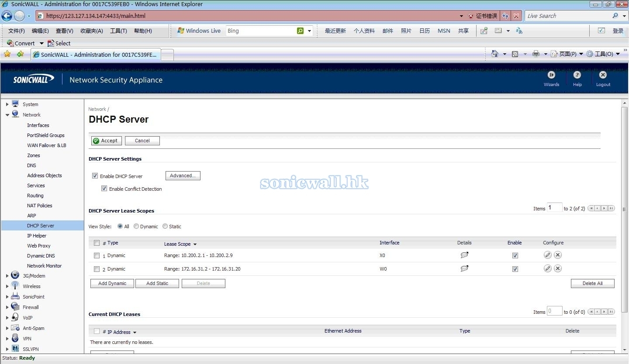Toggle Enable DHCP Server checkbox

coord(95,176)
